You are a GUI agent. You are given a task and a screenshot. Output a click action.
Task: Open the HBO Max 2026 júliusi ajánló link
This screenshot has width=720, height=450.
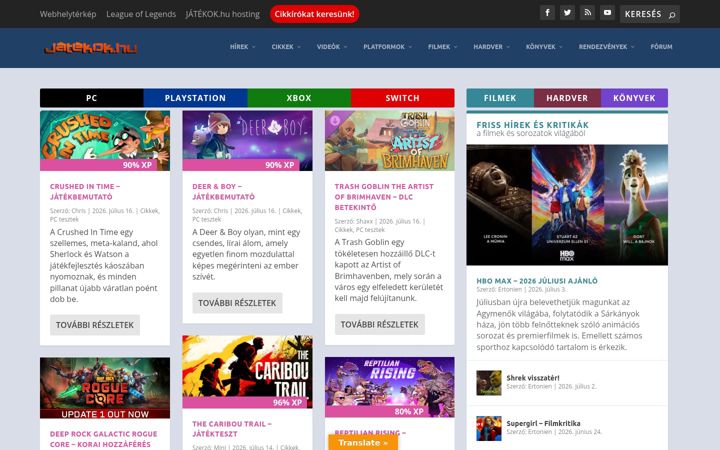point(537,281)
